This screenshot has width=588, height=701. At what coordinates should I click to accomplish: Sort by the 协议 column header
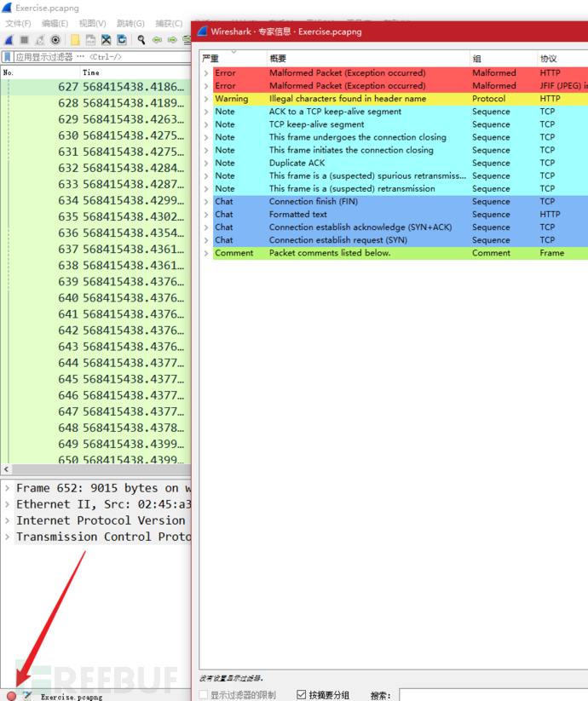[562, 59]
